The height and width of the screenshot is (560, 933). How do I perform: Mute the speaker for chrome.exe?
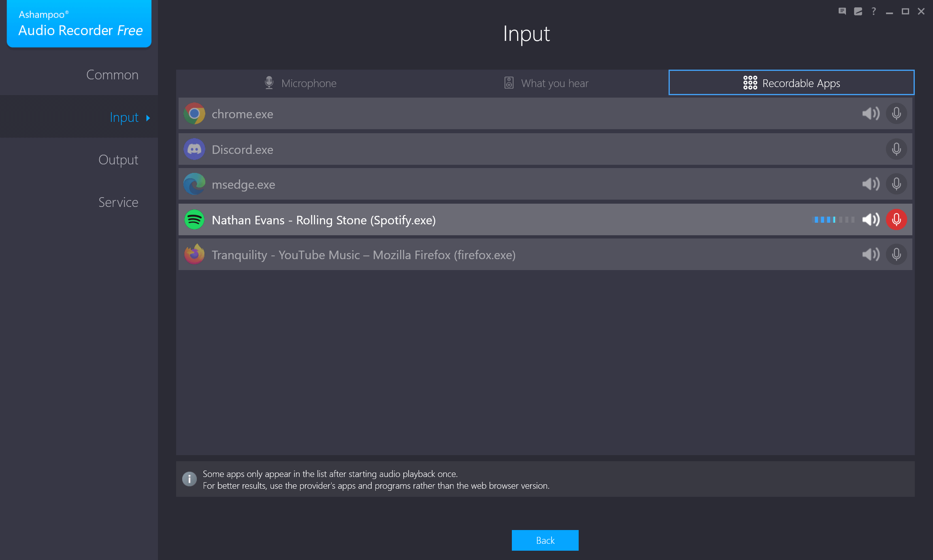870,114
